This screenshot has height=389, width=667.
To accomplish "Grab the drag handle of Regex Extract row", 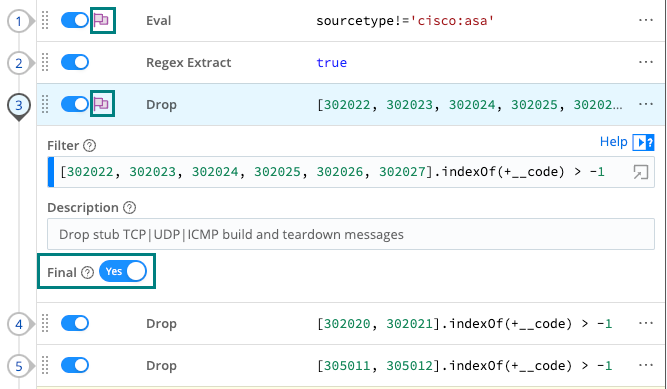I will click(45, 63).
